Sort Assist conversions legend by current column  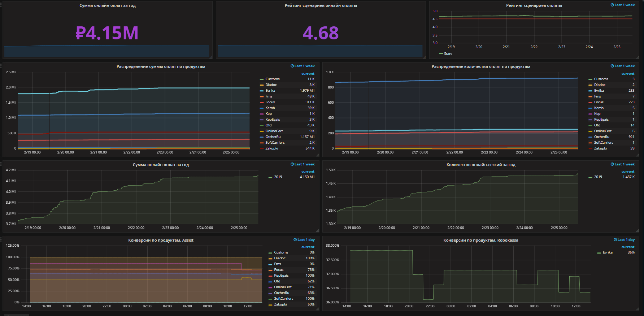pyautogui.click(x=308, y=247)
